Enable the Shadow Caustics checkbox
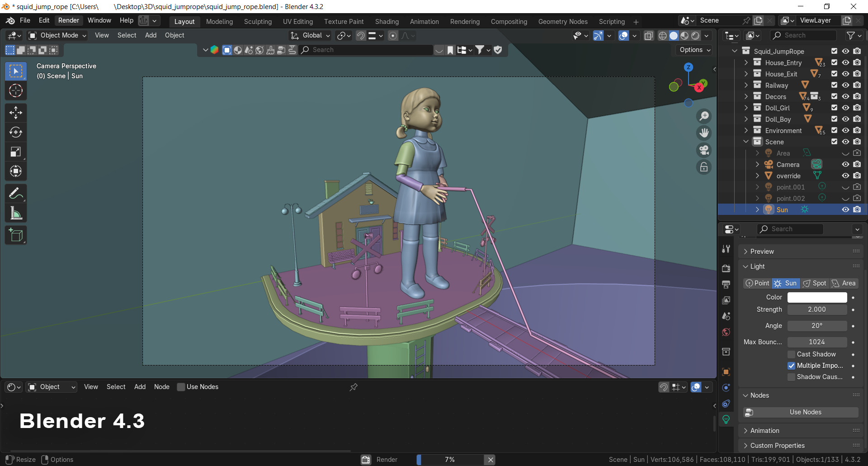868x466 pixels. (x=791, y=377)
